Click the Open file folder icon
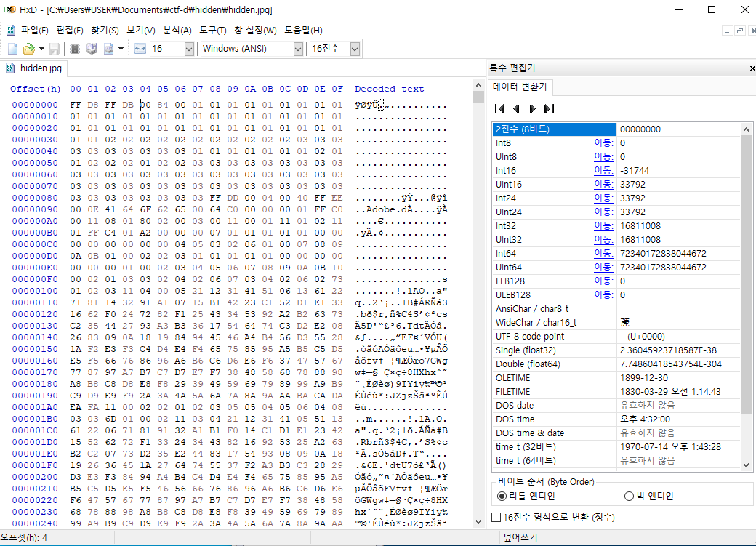756x546 pixels. [29, 49]
